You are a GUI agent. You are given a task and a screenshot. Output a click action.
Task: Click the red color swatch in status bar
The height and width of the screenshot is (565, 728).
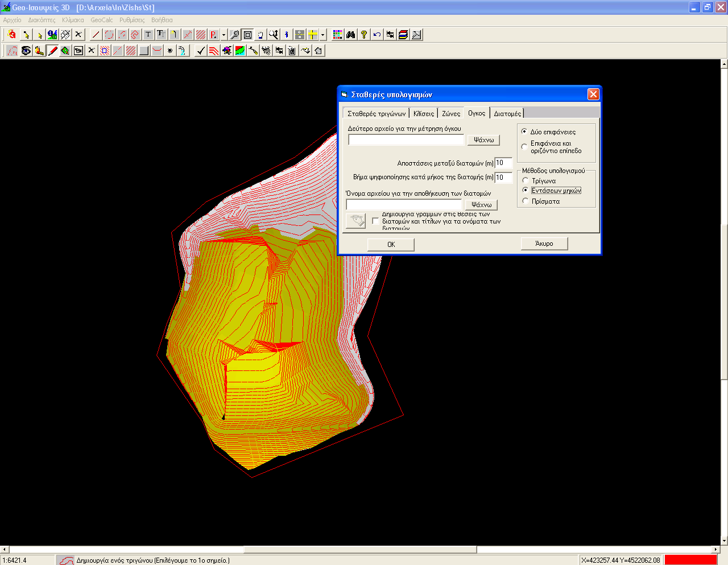(x=690, y=560)
